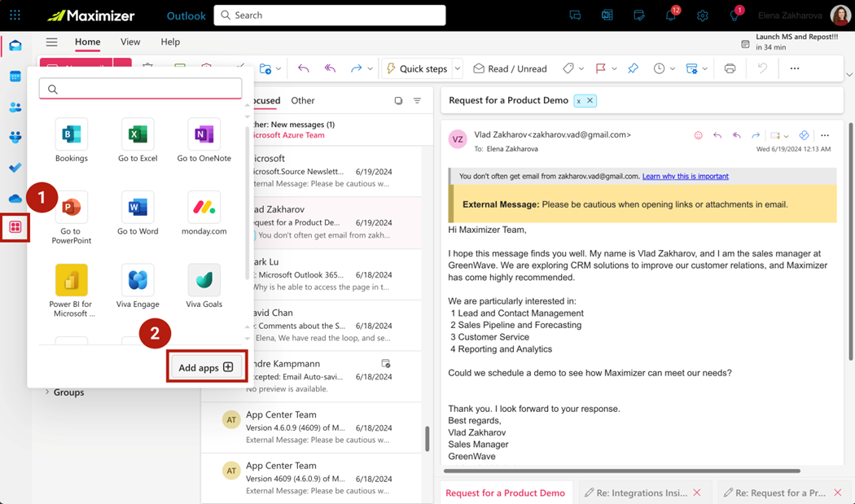855x504 pixels.
Task: Open more actions ellipsis in message header
Action: pyautogui.click(x=824, y=135)
